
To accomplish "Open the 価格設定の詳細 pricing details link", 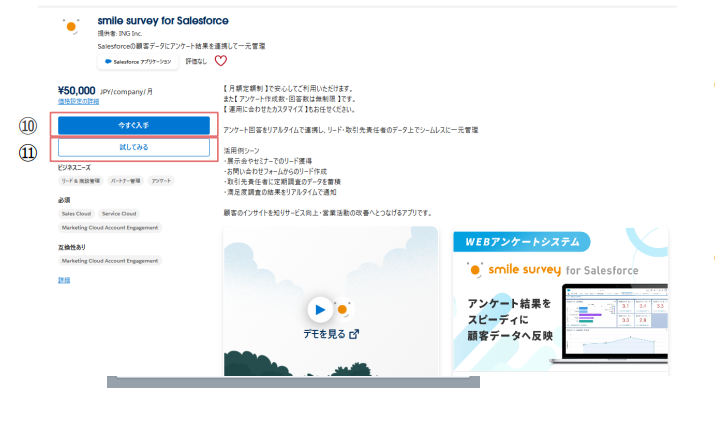I will pos(78,102).
